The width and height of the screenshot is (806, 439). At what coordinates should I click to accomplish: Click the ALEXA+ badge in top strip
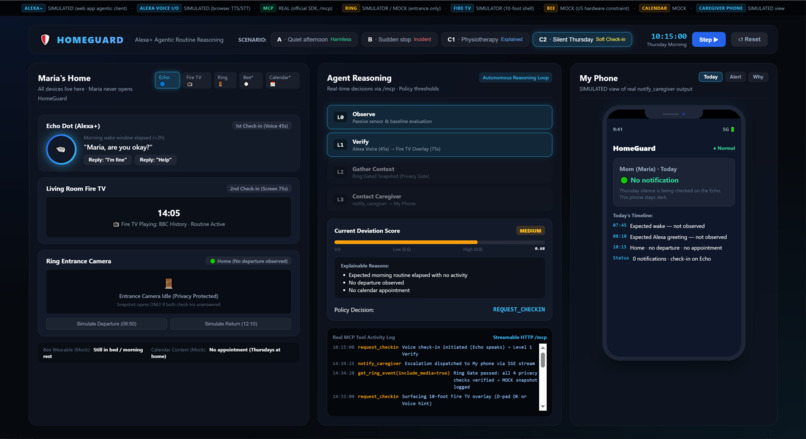(33, 8)
